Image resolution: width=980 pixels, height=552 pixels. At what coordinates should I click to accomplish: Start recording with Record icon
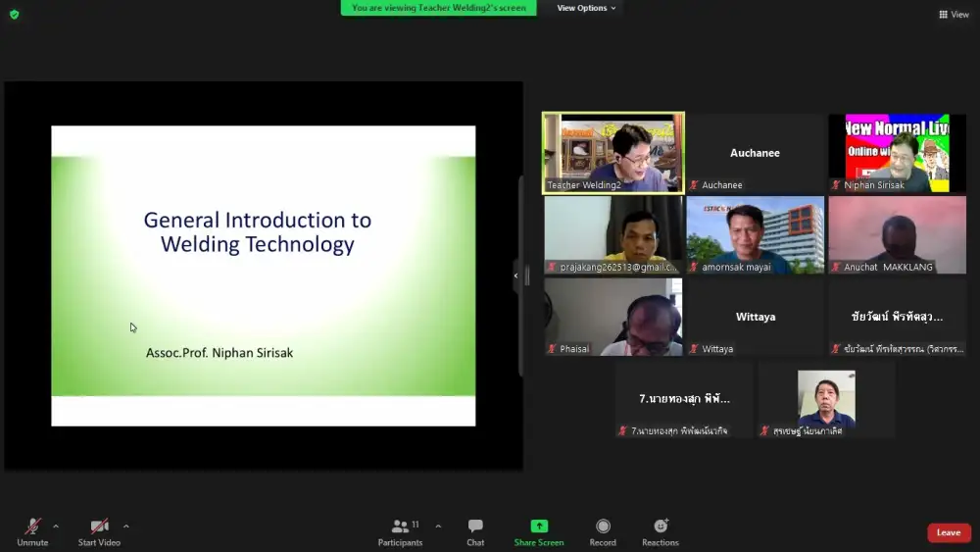[603, 527]
